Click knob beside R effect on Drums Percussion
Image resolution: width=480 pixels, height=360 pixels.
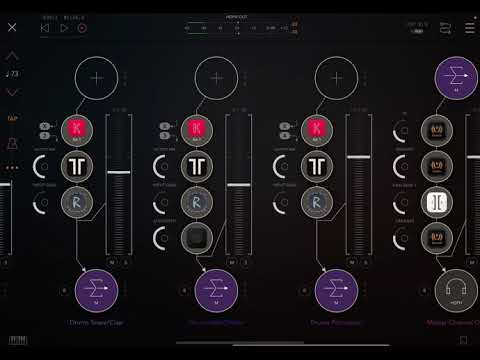(281, 202)
